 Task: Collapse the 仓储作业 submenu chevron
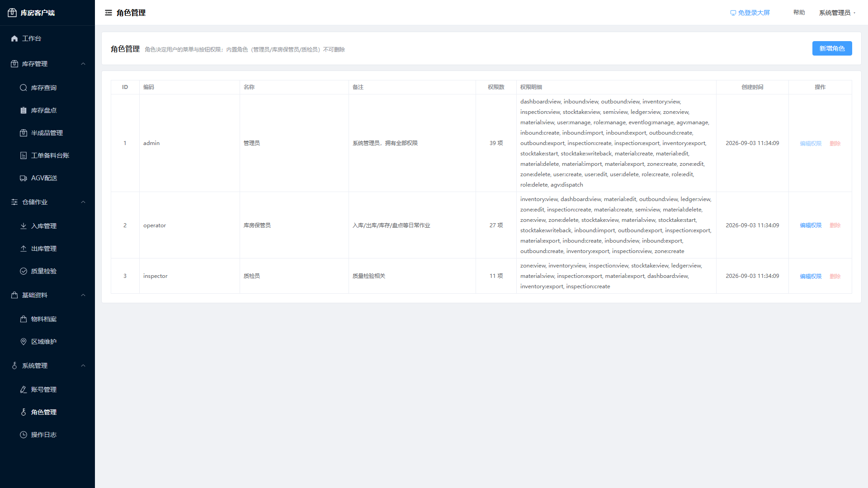(x=83, y=202)
